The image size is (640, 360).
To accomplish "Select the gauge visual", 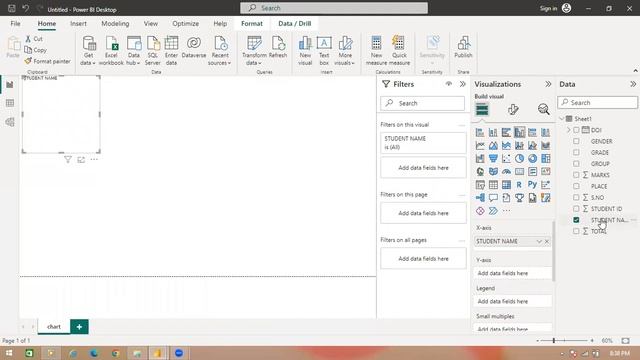I will click(506, 171).
